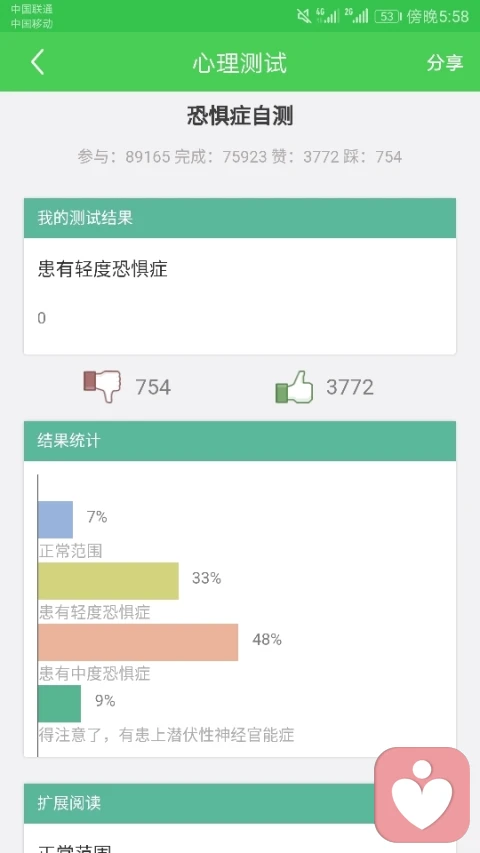Open the pink heart floating icon

[422, 794]
